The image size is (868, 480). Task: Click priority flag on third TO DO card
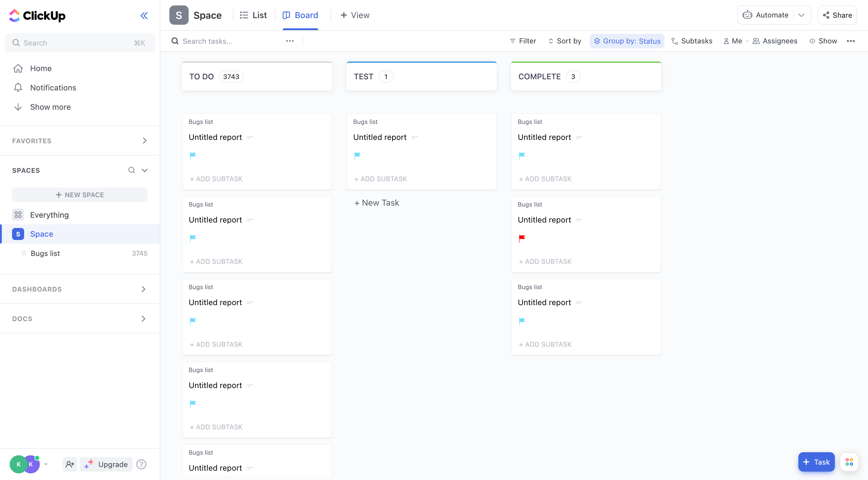click(193, 321)
